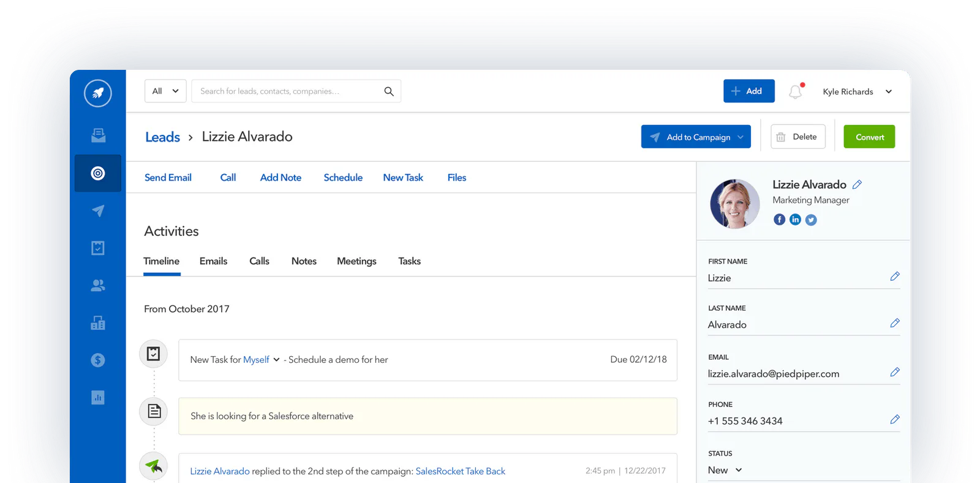This screenshot has width=980, height=483.
Task: Click Due 02/12/18 date text
Action: (638, 360)
